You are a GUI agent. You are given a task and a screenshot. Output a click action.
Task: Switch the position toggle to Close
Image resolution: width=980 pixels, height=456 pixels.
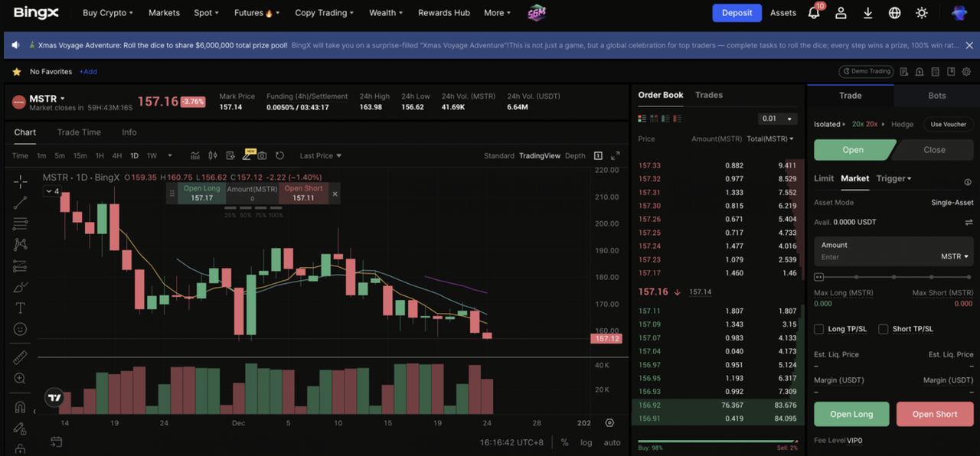[x=934, y=150]
